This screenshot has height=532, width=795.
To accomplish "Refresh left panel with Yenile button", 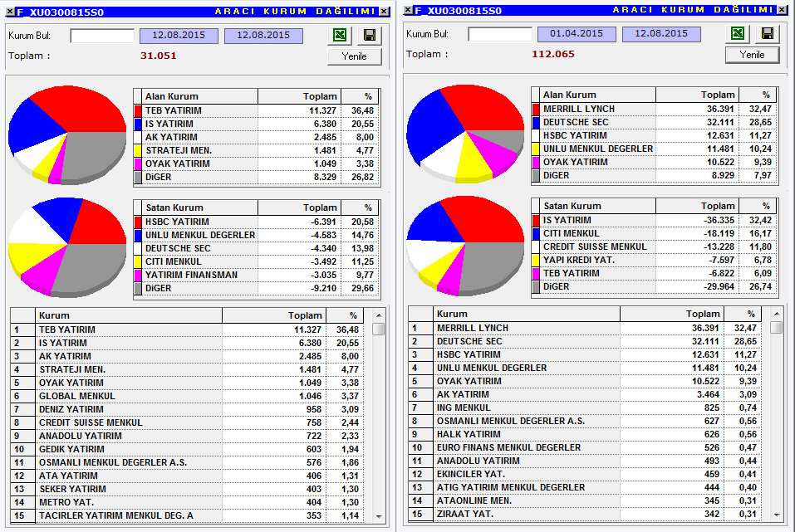I will click(x=355, y=56).
